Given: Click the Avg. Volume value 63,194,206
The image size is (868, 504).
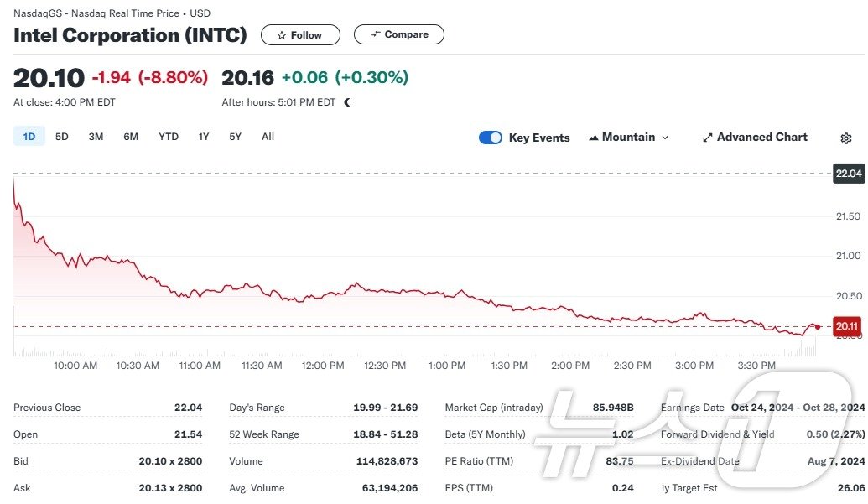Looking at the screenshot, I should [390, 489].
